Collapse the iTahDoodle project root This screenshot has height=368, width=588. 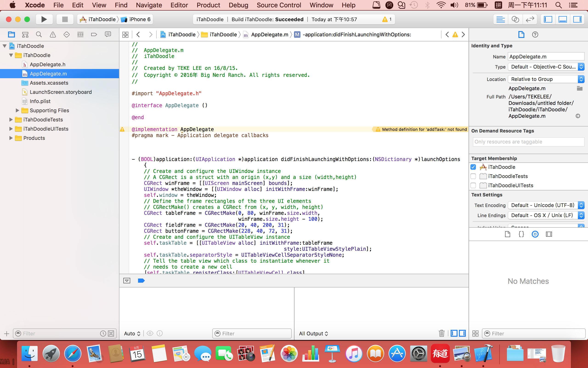5,46
